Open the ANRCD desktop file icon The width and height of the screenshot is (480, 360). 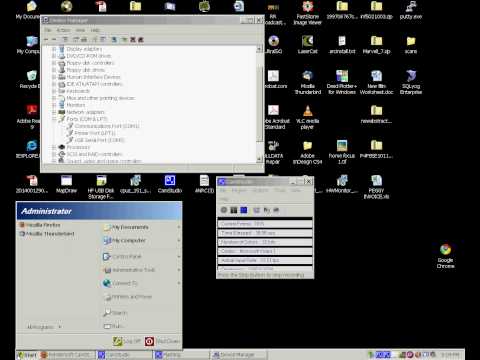pyautogui.click(x=204, y=184)
